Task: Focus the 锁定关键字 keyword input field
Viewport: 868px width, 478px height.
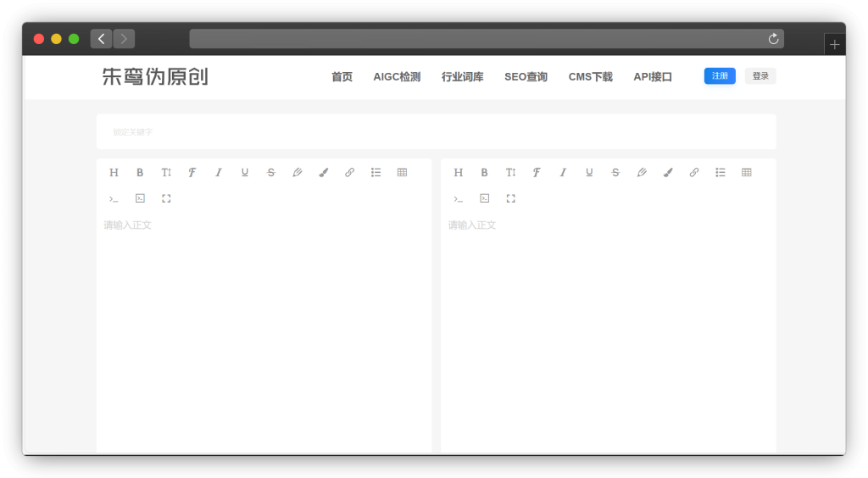Action: pos(436,132)
